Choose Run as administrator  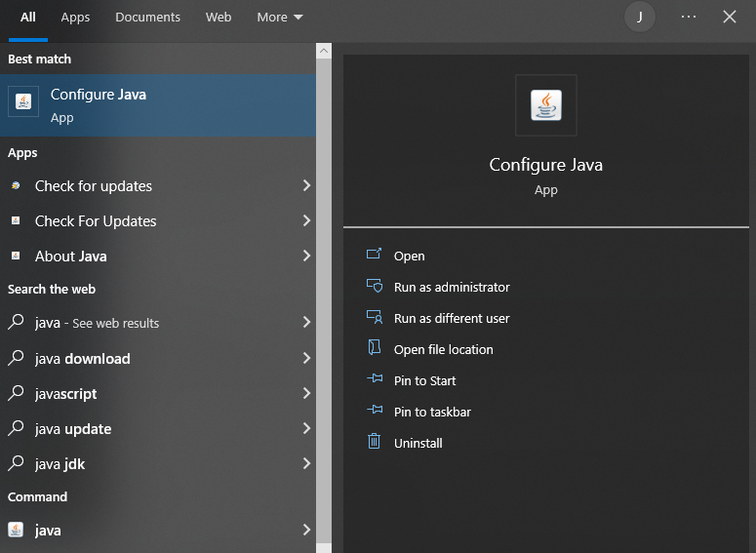click(452, 288)
